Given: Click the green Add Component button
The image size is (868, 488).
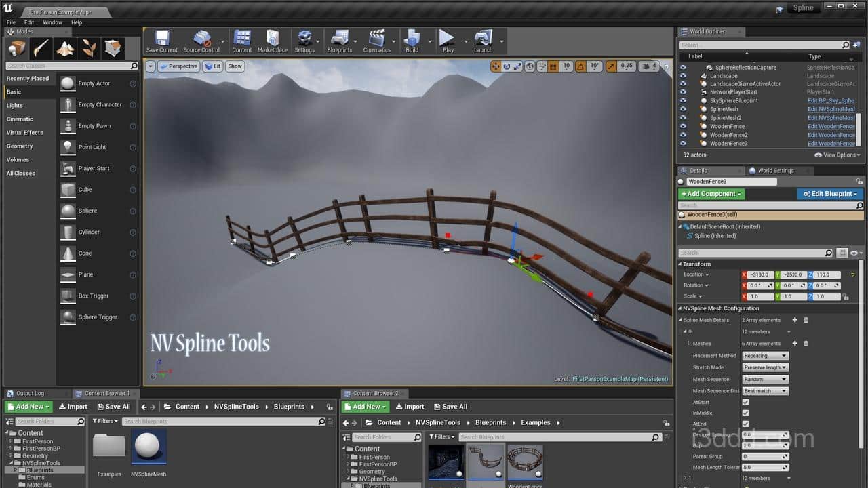Looking at the screenshot, I should [711, 194].
